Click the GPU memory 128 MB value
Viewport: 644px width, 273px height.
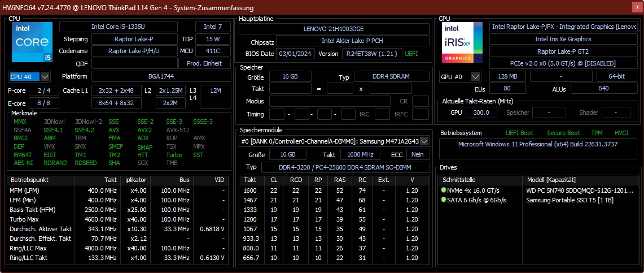tap(508, 76)
